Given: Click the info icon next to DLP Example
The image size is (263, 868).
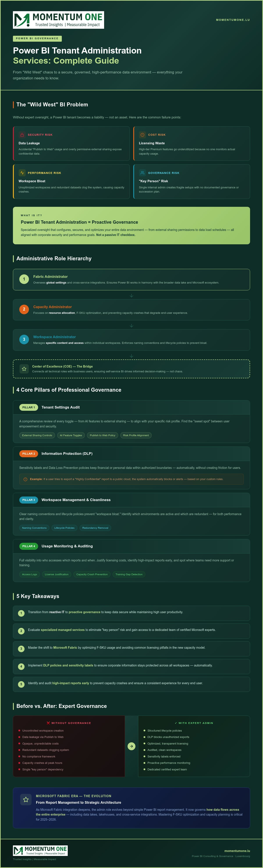Looking at the screenshot, I should coord(25,479).
